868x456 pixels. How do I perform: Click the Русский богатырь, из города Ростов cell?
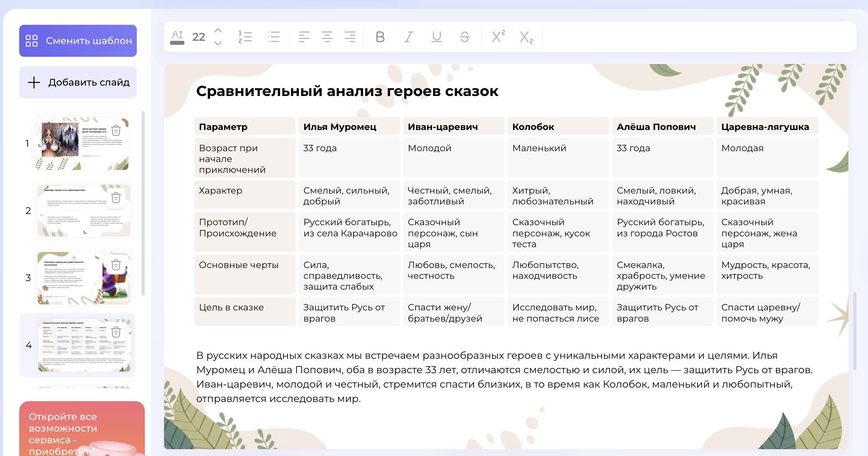coord(663,232)
